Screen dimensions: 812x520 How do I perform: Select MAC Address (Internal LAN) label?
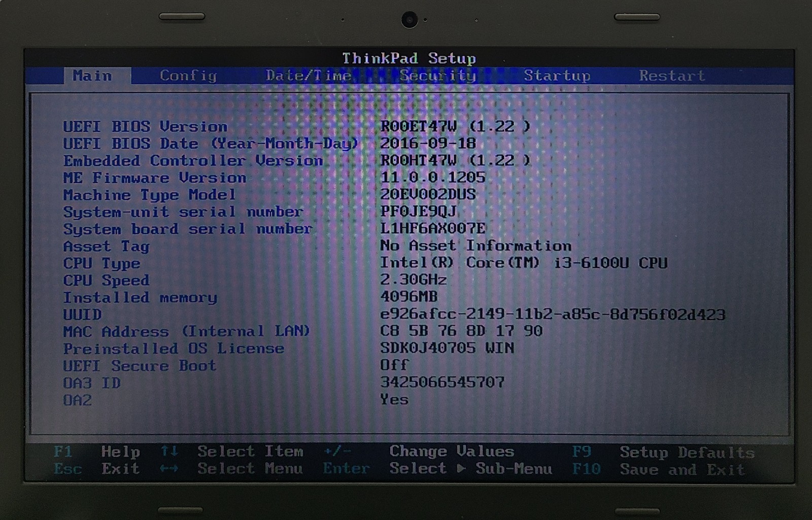click(x=187, y=332)
